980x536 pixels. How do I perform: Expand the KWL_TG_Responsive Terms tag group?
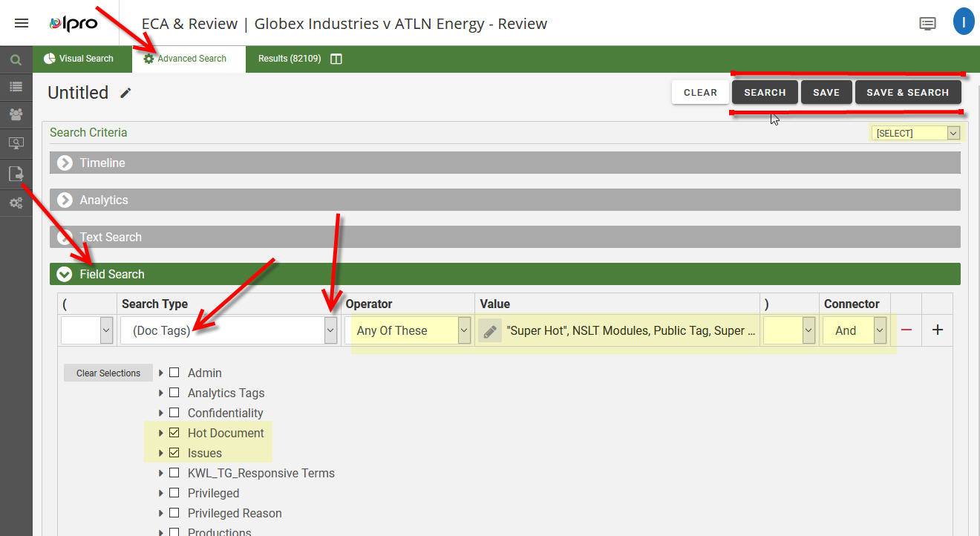point(161,473)
